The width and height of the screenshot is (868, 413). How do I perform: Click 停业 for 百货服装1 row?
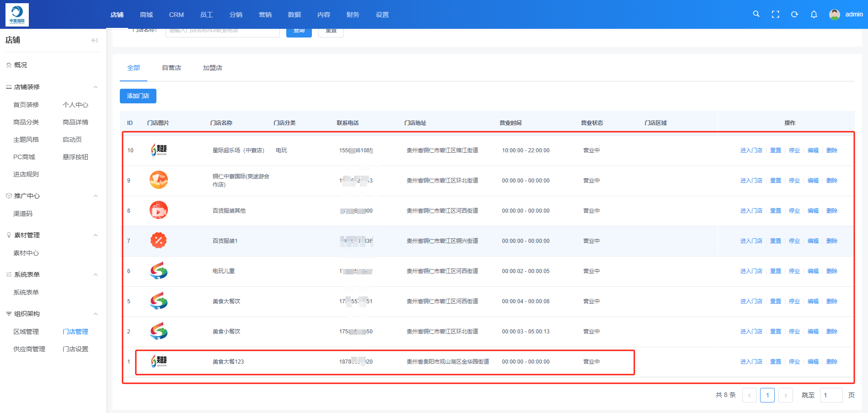pos(794,241)
